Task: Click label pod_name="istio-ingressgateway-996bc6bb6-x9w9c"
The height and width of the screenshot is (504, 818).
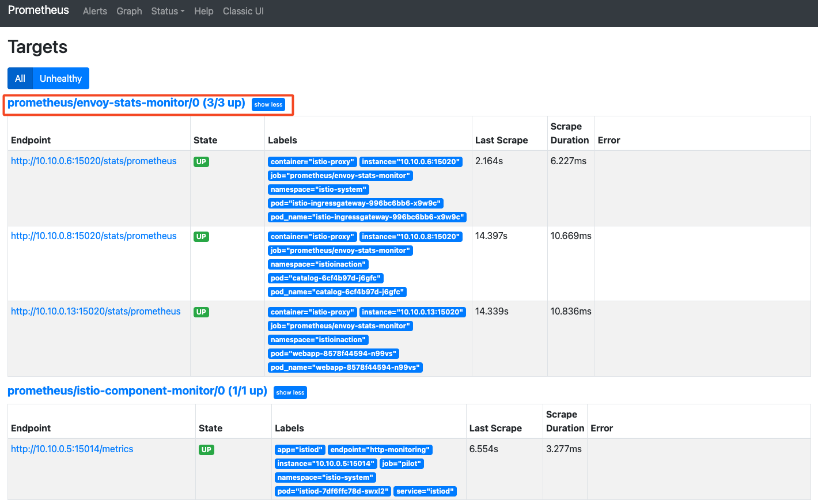Action: 367,217
